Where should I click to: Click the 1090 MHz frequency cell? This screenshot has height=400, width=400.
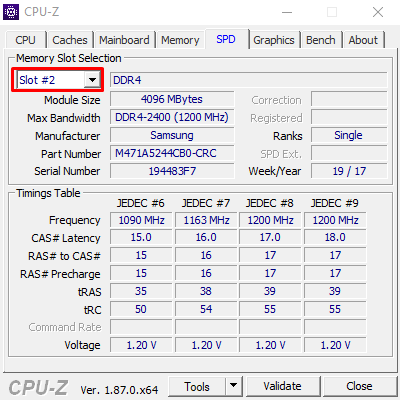[x=141, y=220]
